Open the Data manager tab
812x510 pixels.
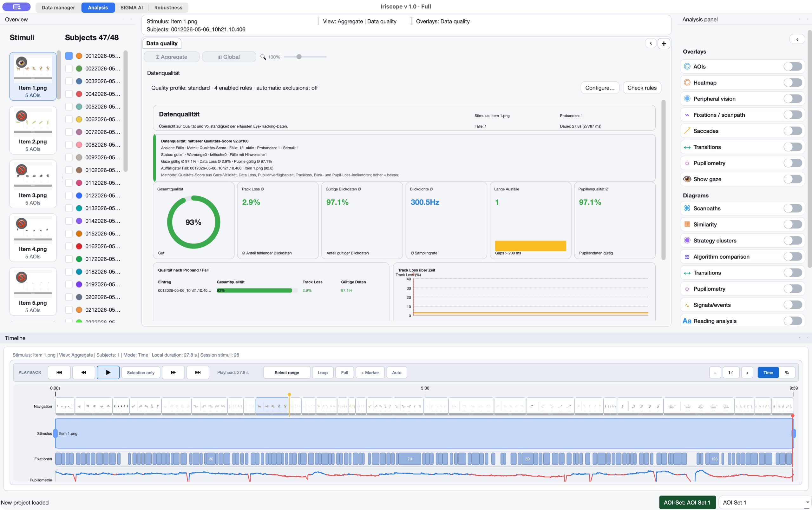coord(58,7)
